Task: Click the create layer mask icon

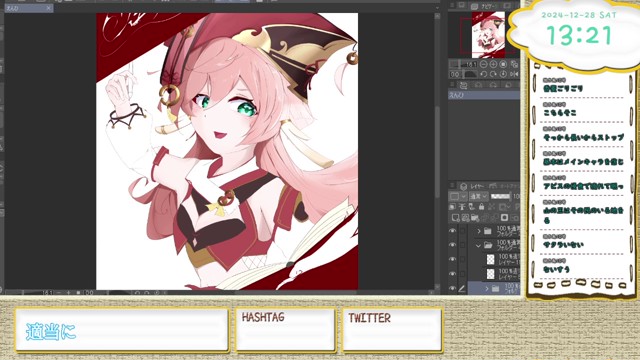Action: (x=504, y=218)
